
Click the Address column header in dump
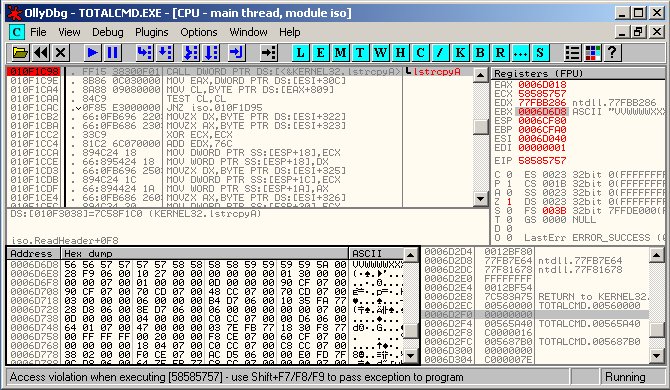click(34, 253)
